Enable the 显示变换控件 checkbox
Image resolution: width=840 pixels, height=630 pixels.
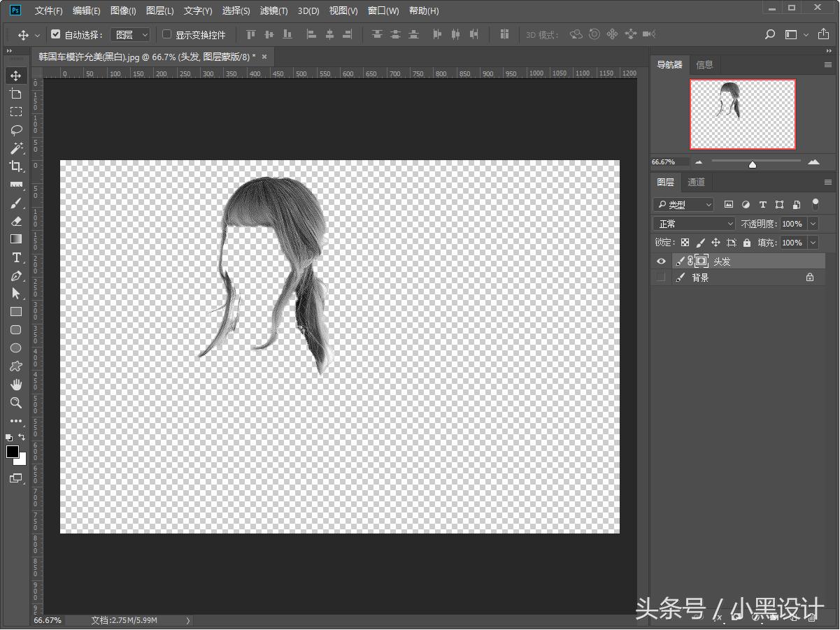pos(166,34)
